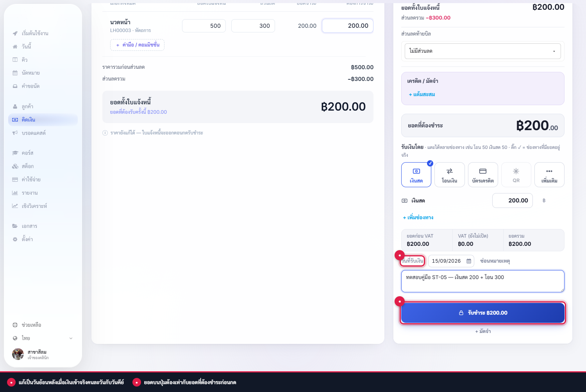The image size is (586, 392).
Task: Open calendar icon in receipt date field
Action: pos(469,261)
